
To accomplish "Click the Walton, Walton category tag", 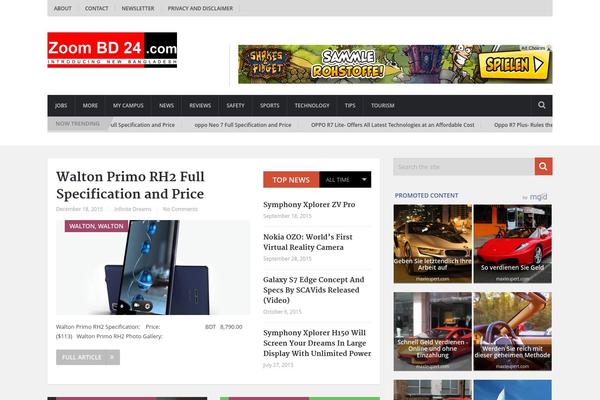I will pos(96,226).
